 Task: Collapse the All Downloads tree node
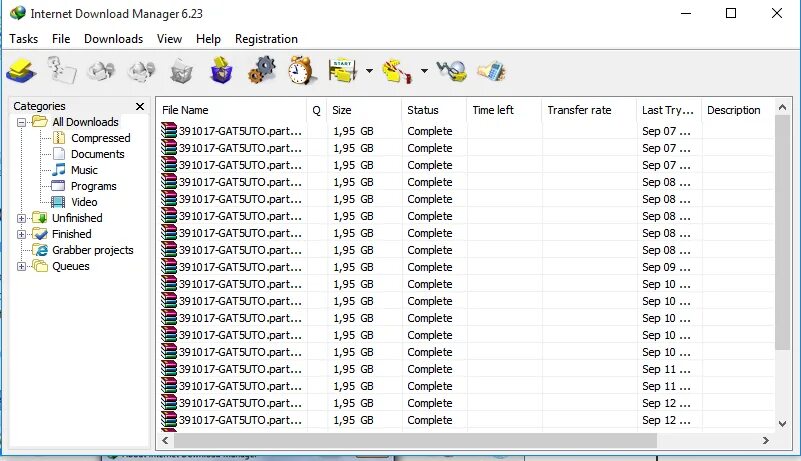[x=21, y=122]
